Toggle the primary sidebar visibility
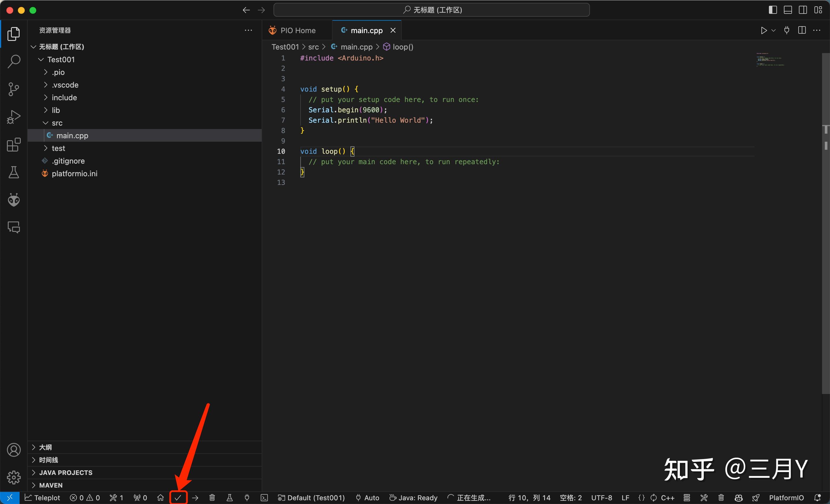This screenshot has height=504, width=830. [x=772, y=10]
